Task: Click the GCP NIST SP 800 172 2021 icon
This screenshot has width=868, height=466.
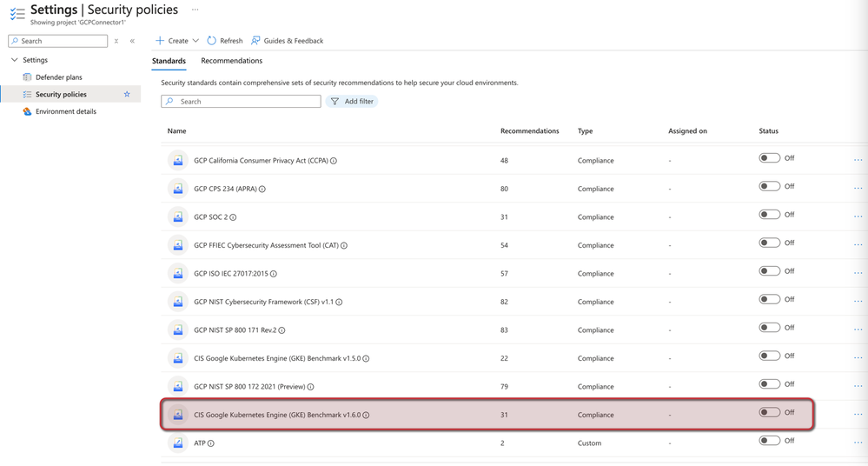Action: coord(178,386)
